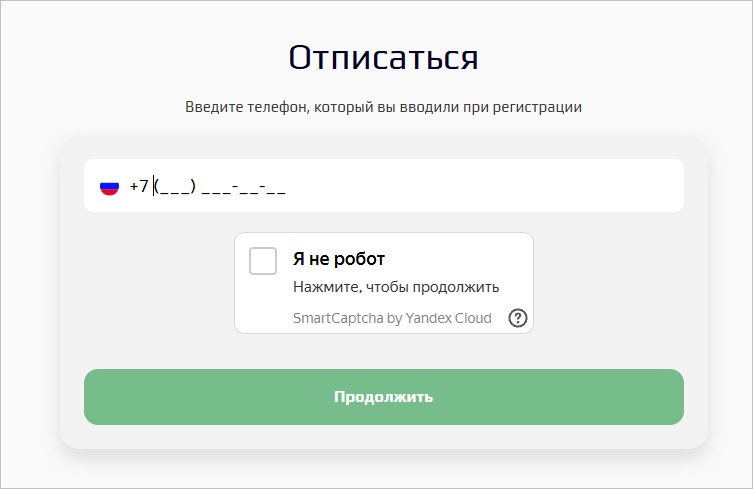
Task: Click the middle two-digit placeholder of phone mask
Action: (249, 186)
